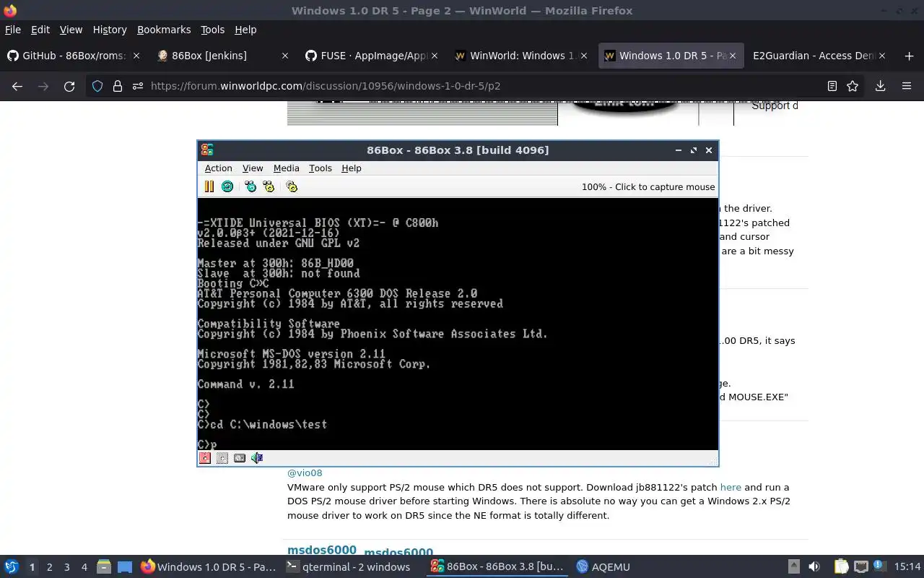Click the greyed second floppy icon in 86Box status bar
924x578 pixels.
tap(222, 457)
